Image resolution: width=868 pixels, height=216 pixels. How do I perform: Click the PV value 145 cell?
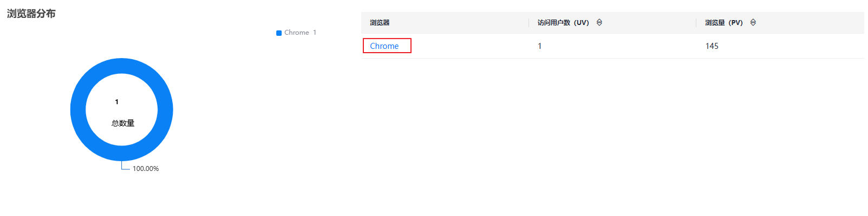tap(712, 46)
